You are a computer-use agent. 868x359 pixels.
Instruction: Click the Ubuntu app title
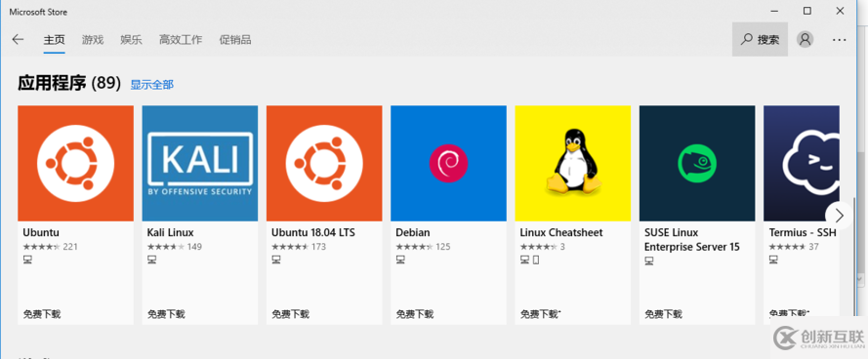pyautogui.click(x=41, y=232)
